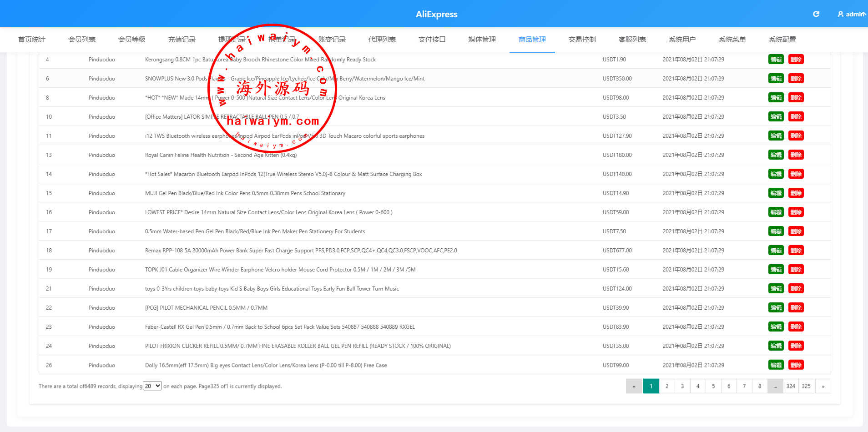The image size is (868, 432).
Task: Delete the Kerongsang brooch product row 4
Action: click(796, 60)
